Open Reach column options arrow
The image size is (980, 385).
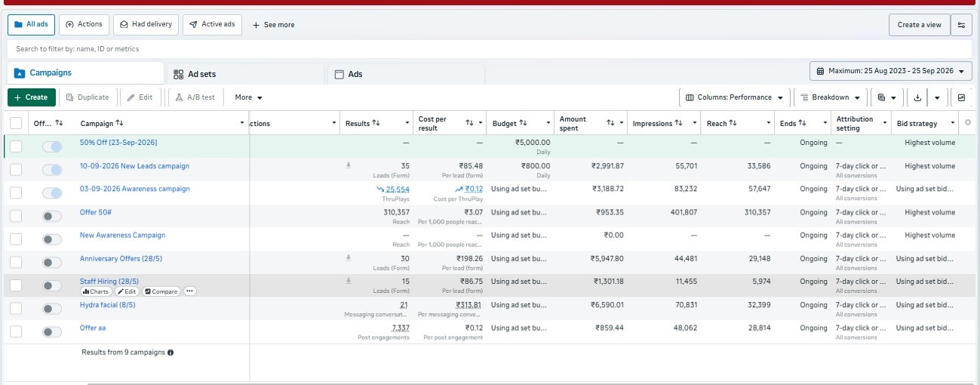point(768,123)
